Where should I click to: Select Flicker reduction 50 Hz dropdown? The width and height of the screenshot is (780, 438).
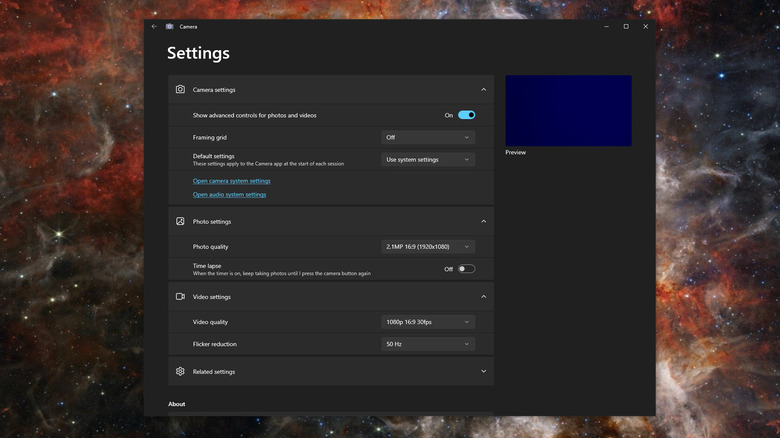pyautogui.click(x=427, y=344)
